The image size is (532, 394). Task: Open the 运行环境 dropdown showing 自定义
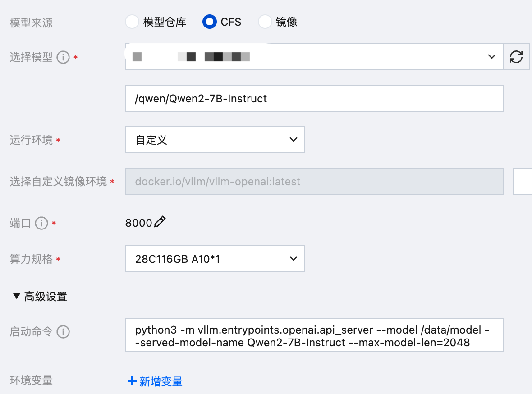[x=215, y=140]
